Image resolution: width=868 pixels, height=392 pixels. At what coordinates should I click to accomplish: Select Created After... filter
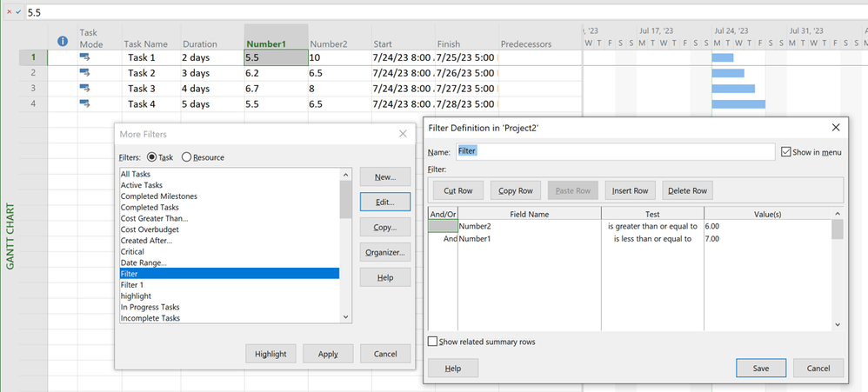coord(230,241)
